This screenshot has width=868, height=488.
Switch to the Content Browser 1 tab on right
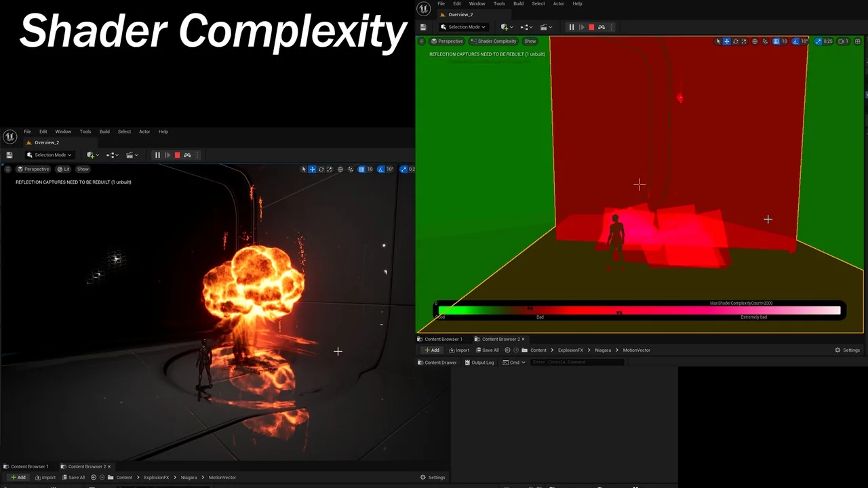point(443,339)
